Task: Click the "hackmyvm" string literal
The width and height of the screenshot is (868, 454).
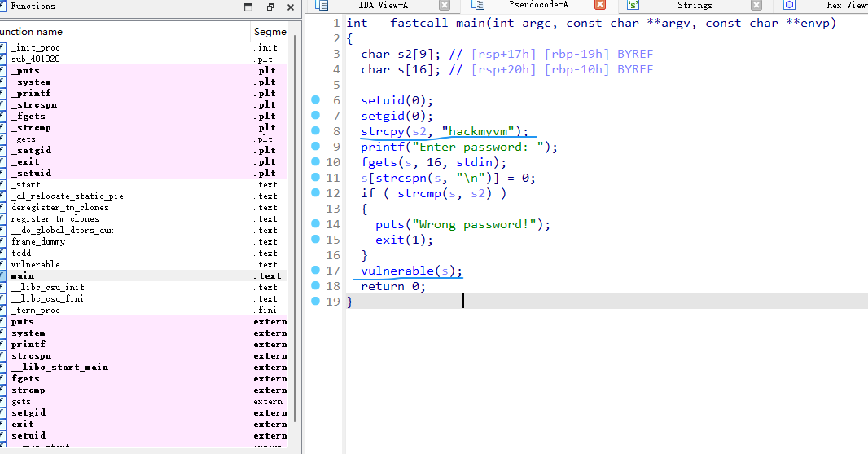Action: coord(478,131)
